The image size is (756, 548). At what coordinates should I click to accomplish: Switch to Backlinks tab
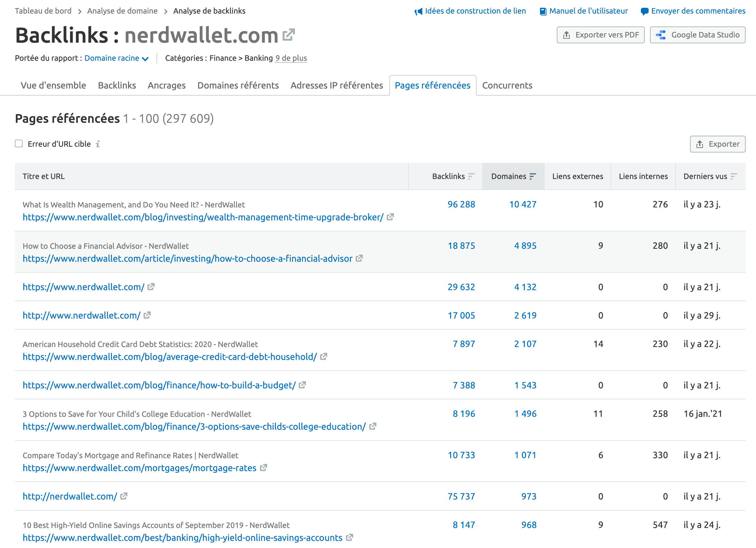pos(117,85)
